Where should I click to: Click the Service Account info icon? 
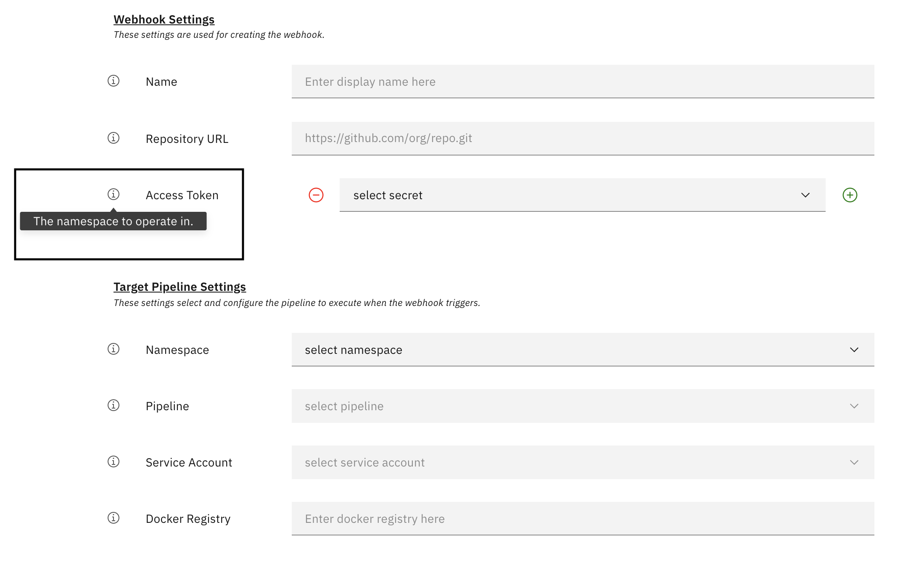coord(113,461)
